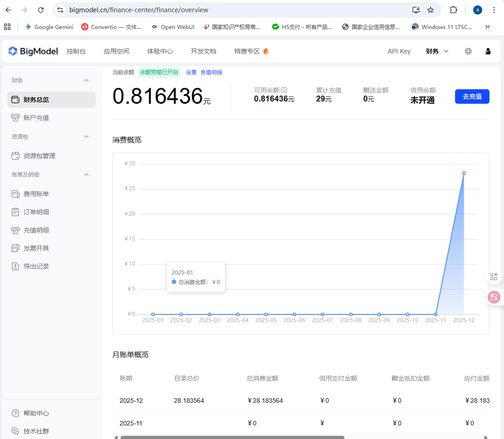This screenshot has width=504, height=439.
Task: Click the browser back arrow
Action: click(x=8, y=10)
